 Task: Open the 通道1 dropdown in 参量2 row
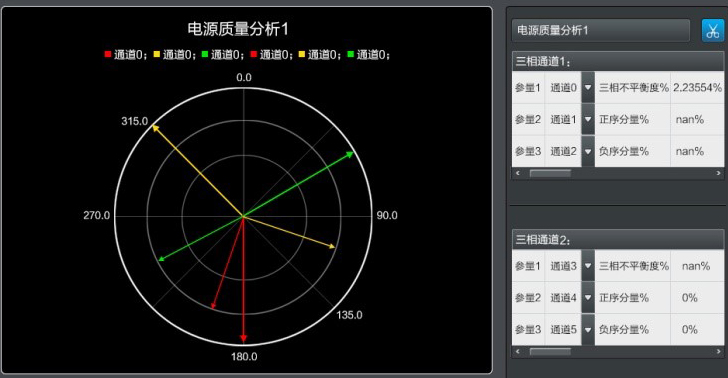click(x=588, y=119)
